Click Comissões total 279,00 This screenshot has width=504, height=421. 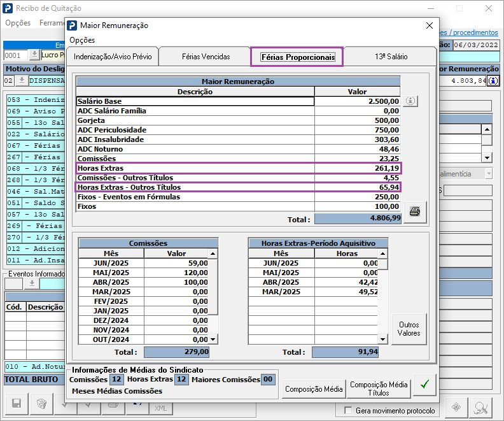click(x=176, y=352)
